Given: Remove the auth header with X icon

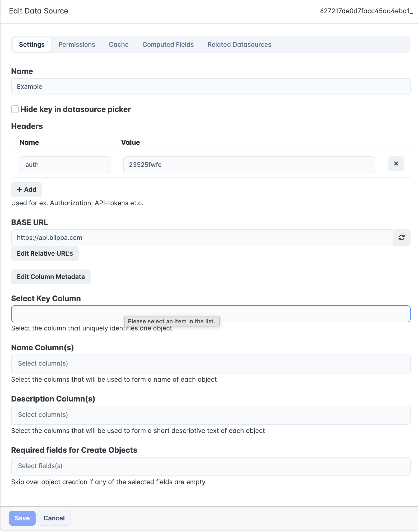Looking at the screenshot, I should click(396, 164).
